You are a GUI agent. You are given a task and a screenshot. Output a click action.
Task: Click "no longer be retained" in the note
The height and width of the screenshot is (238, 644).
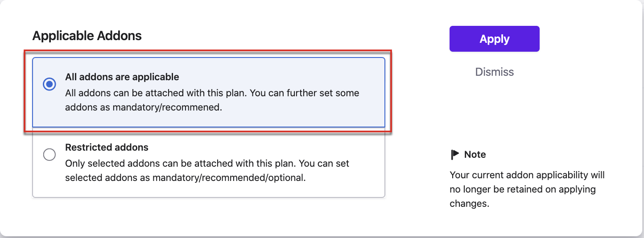[500, 189]
